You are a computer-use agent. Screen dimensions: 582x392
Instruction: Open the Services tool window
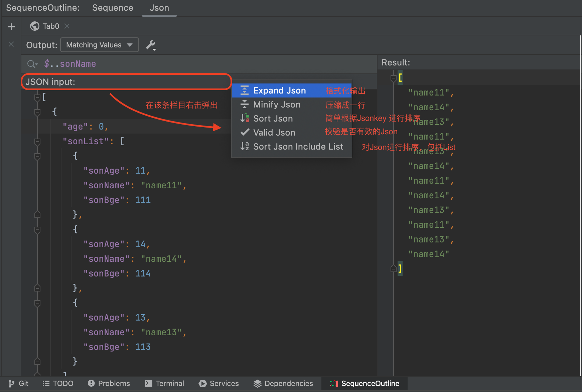219,383
